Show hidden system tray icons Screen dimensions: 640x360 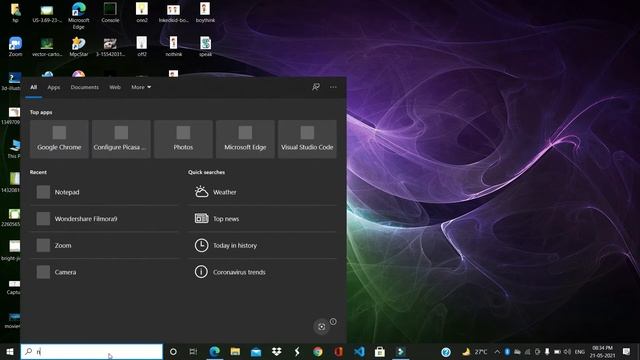click(x=497, y=351)
